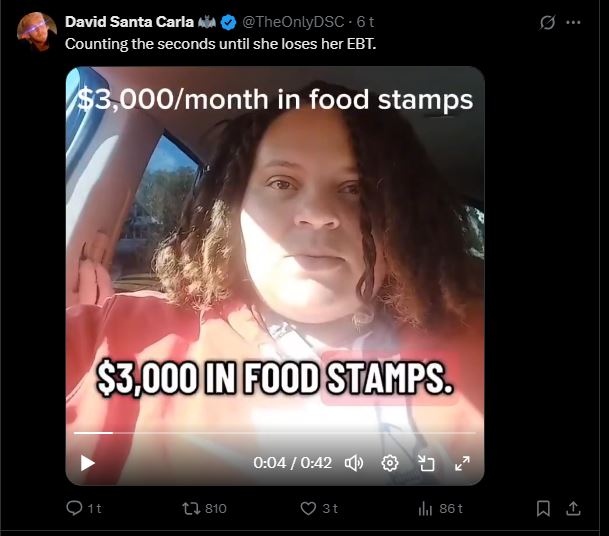Open the post timestamp 6 t
The height and width of the screenshot is (536, 609).
click(x=365, y=22)
